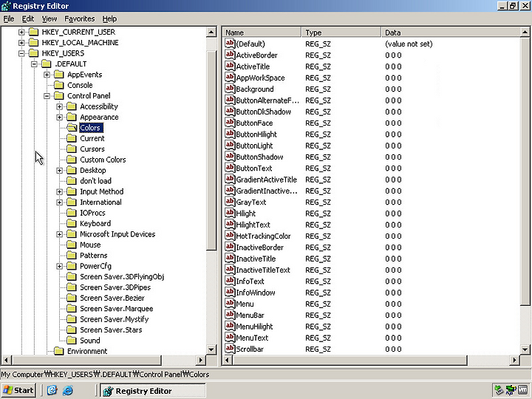Click the network tray icon

(511, 390)
